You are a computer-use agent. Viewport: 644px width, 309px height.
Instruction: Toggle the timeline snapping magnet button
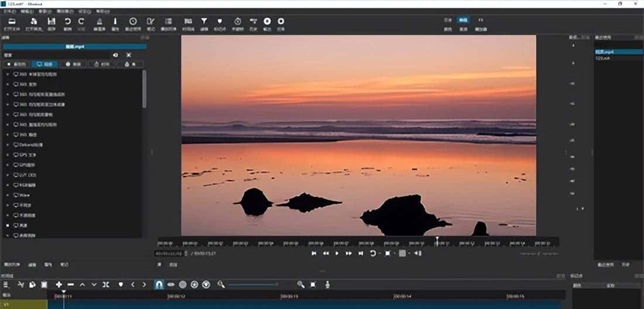pyautogui.click(x=159, y=284)
